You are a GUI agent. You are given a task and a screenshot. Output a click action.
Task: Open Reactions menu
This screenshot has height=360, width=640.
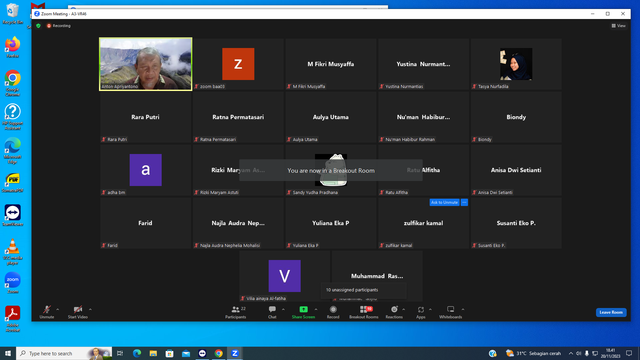pos(394,312)
